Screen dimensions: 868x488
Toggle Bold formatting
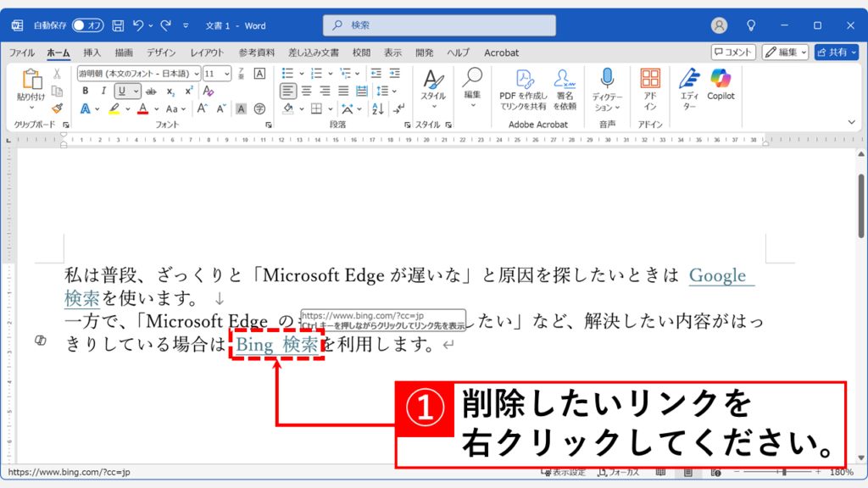(86, 91)
